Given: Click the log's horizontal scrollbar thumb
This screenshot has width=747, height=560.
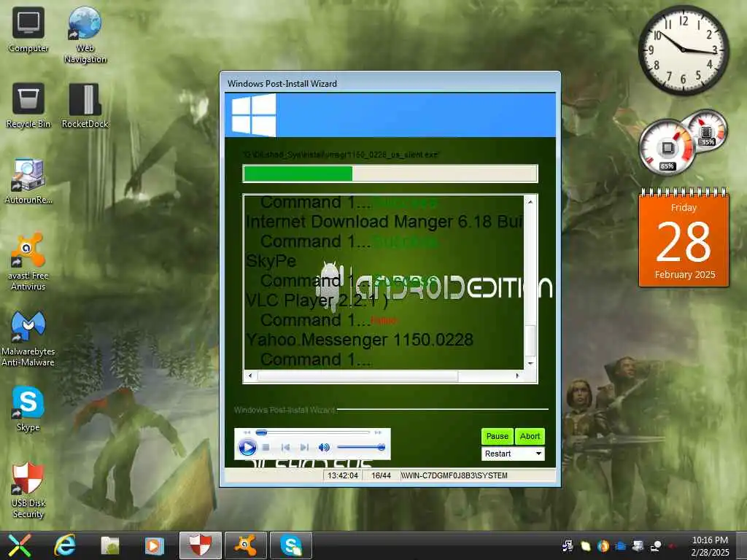Looking at the screenshot, I should click(x=357, y=376).
